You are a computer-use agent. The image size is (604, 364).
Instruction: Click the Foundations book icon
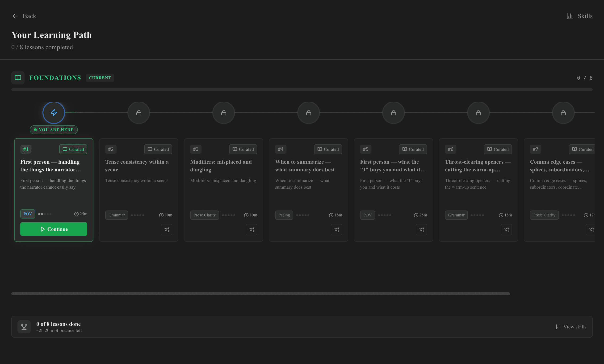pos(18,78)
